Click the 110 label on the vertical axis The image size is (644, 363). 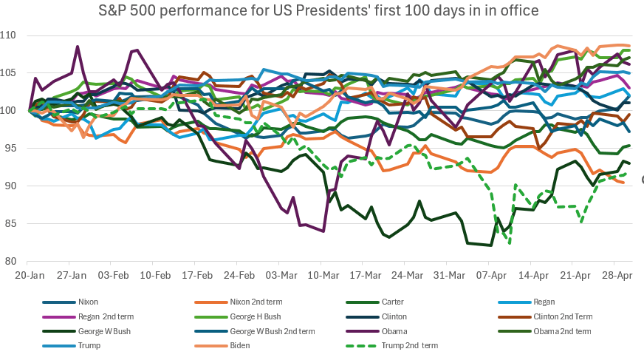click(x=14, y=35)
